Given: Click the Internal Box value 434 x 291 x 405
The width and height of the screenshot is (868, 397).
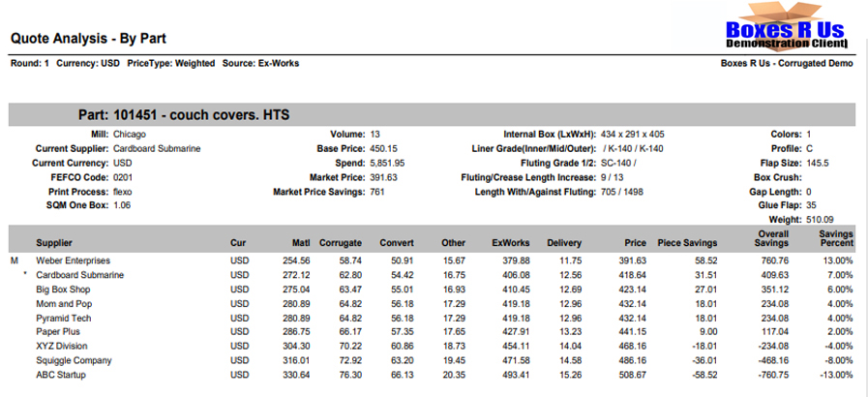Looking at the screenshot, I should click(x=632, y=134).
